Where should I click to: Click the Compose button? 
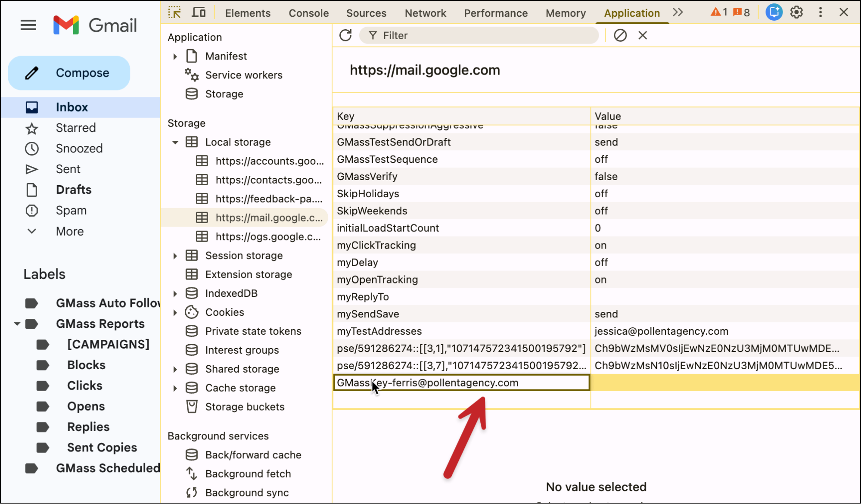pyautogui.click(x=69, y=73)
